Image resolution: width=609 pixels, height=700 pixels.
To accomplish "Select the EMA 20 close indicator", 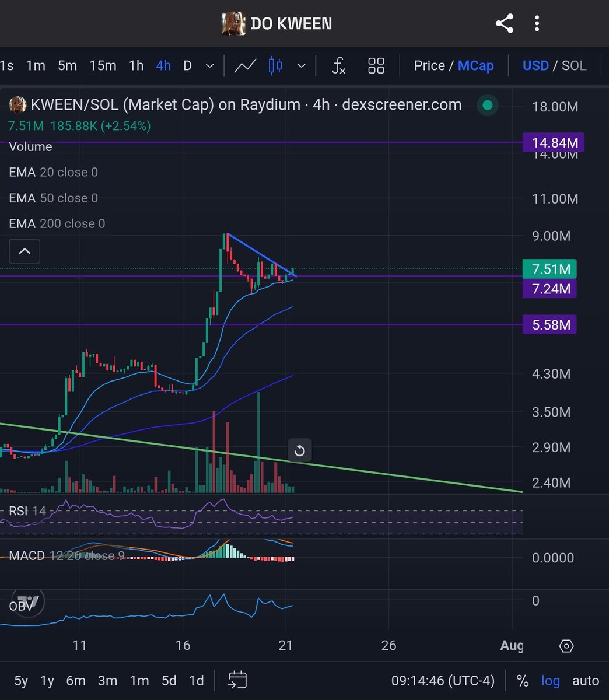I will [53, 172].
